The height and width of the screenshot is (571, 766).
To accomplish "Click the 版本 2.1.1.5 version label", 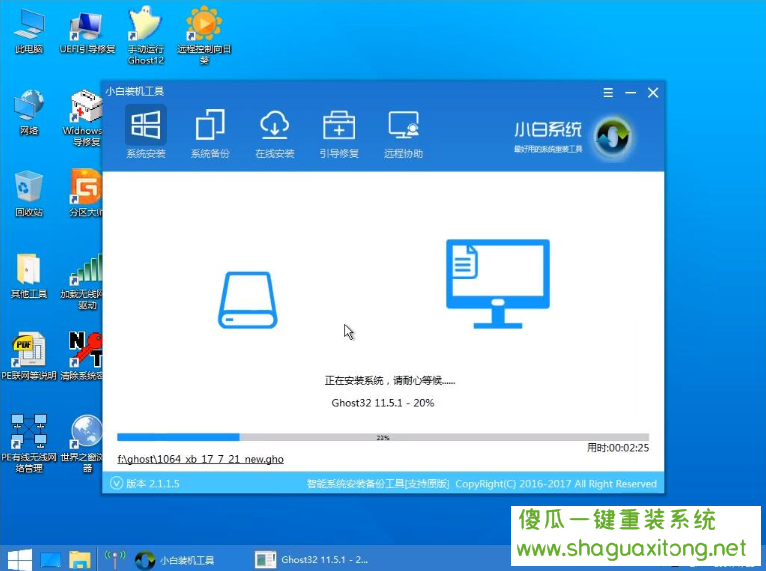I will 153,484.
